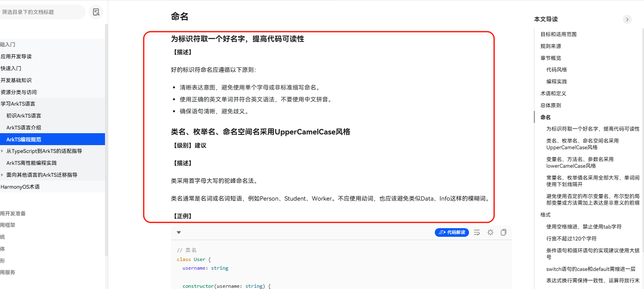Switch code block light/dark theme icon
The image size is (644, 289).
tap(490, 233)
